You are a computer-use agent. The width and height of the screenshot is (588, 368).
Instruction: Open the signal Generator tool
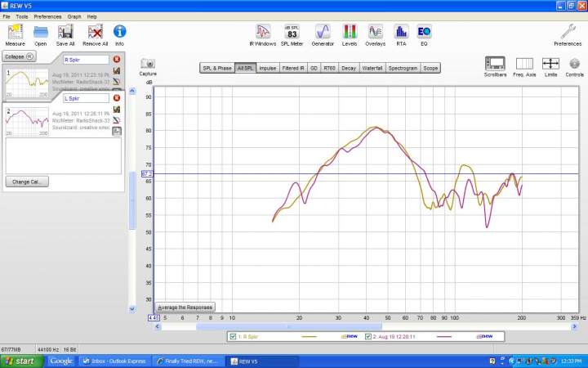(x=323, y=35)
